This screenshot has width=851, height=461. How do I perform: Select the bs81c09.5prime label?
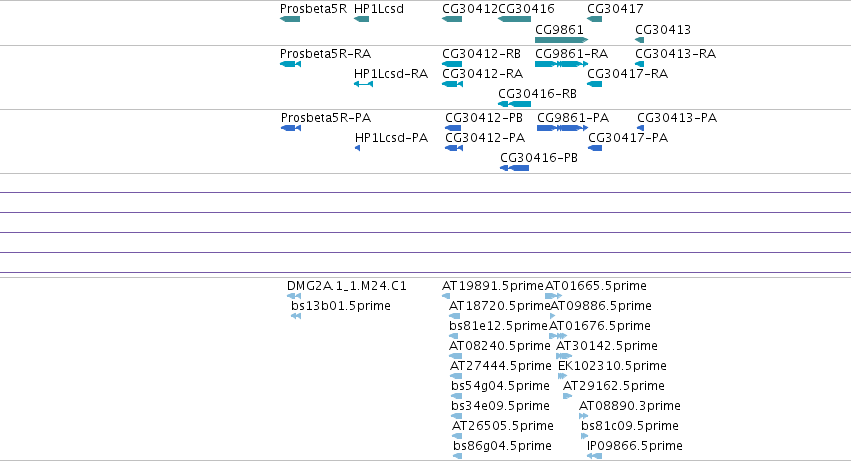[x=630, y=426]
